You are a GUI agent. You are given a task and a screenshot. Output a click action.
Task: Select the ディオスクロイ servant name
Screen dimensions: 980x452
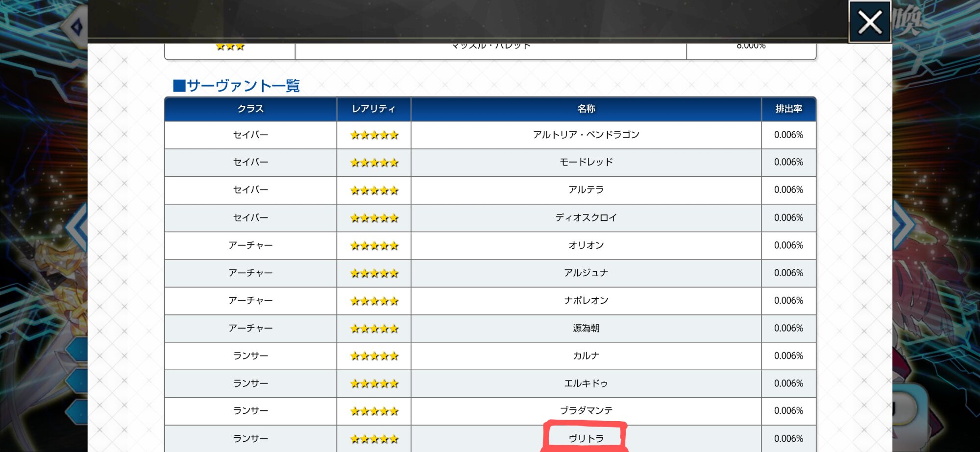click(x=586, y=217)
